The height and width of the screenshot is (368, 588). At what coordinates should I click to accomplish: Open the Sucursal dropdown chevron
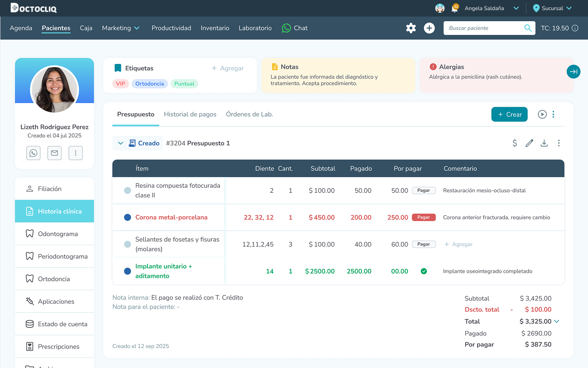coord(569,8)
